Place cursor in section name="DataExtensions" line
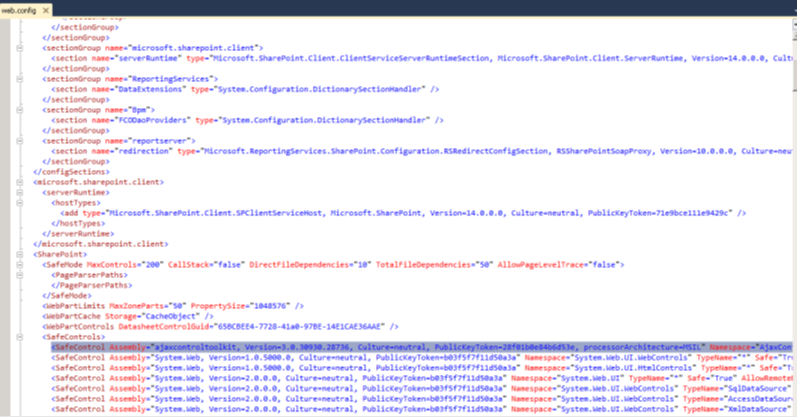Screen dimensions: 798x417 245,89
